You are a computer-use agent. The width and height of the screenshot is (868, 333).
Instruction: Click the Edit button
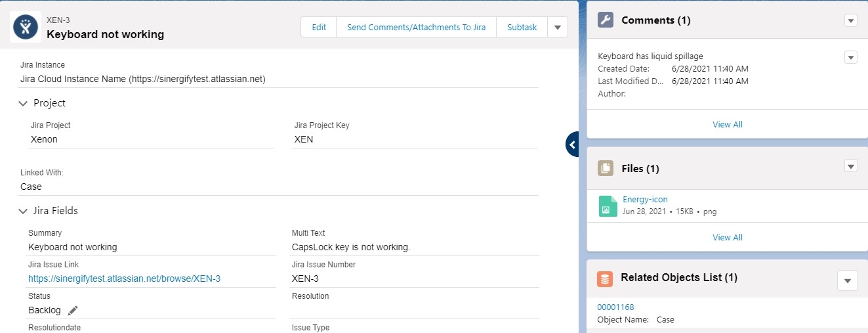(x=319, y=28)
